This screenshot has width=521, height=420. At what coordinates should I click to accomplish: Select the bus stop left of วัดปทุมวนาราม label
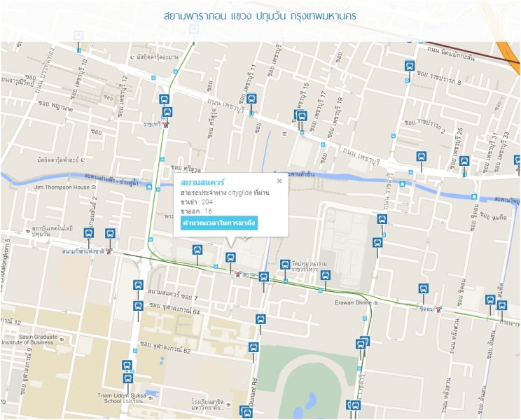click(285, 265)
